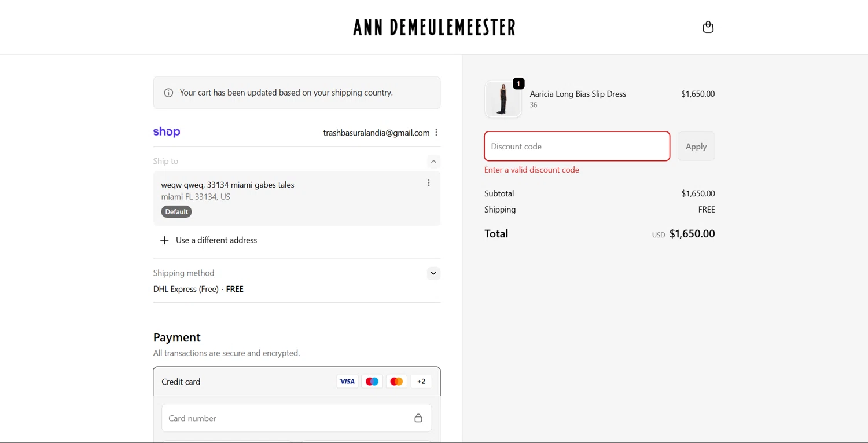The image size is (868, 443).
Task: Focus the Card number field
Action: coord(297,418)
